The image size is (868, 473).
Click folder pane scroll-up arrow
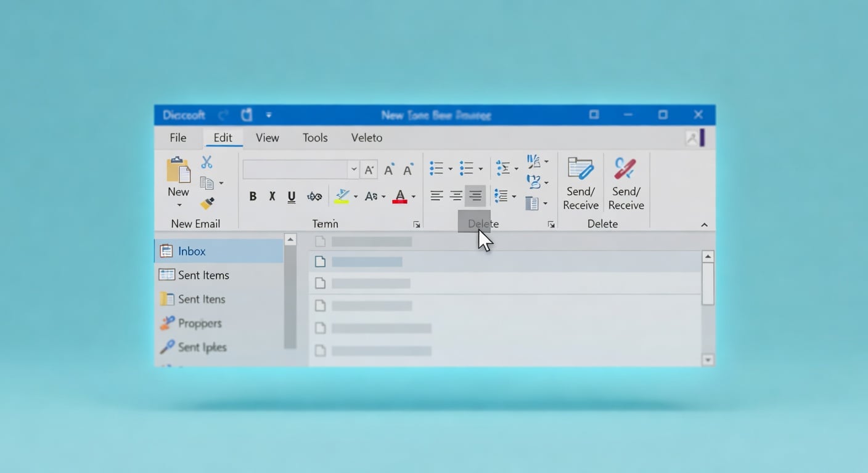click(x=290, y=240)
